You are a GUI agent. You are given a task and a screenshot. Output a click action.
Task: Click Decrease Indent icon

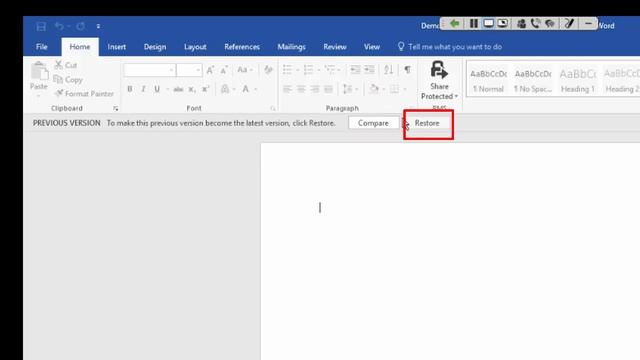click(355, 70)
